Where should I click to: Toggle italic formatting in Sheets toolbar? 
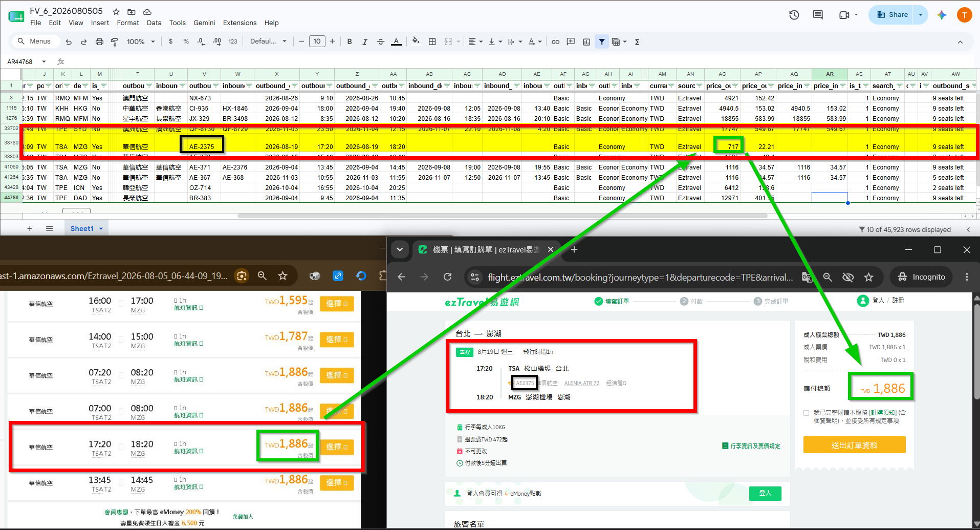tap(365, 42)
